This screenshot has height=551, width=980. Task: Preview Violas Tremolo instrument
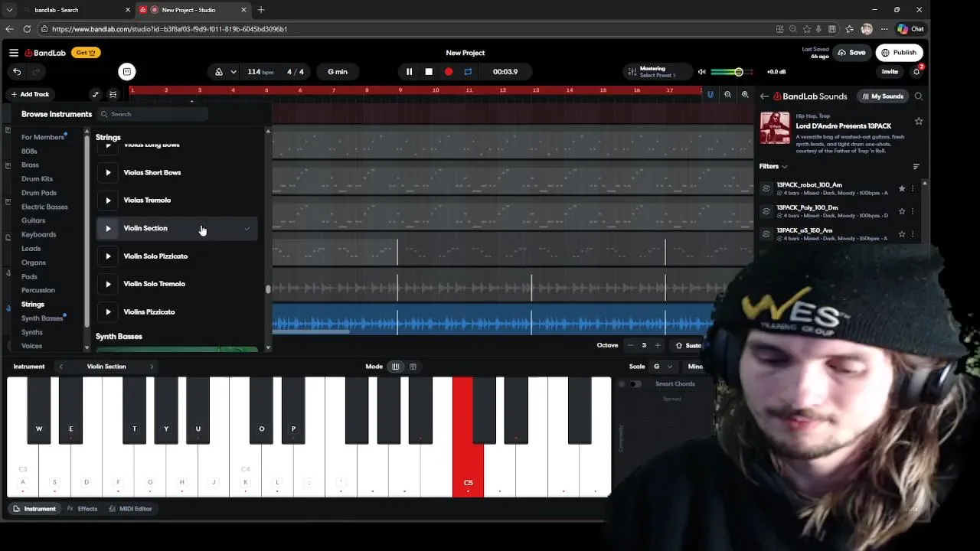(108, 201)
